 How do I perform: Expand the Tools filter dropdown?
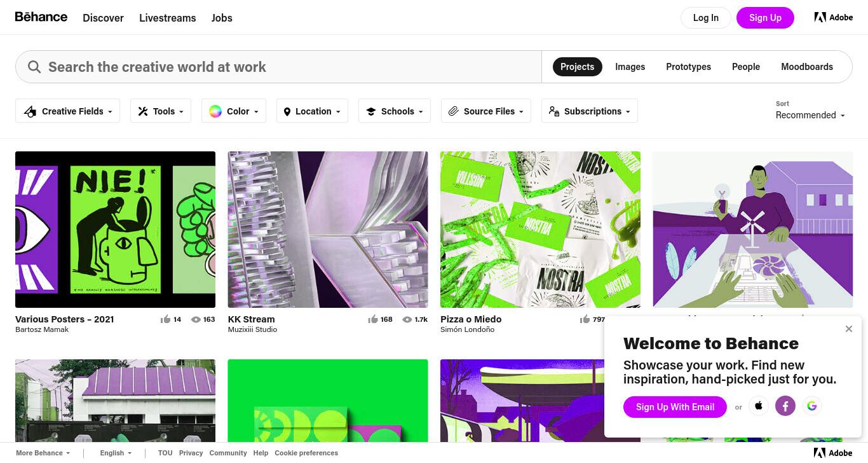click(161, 111)
